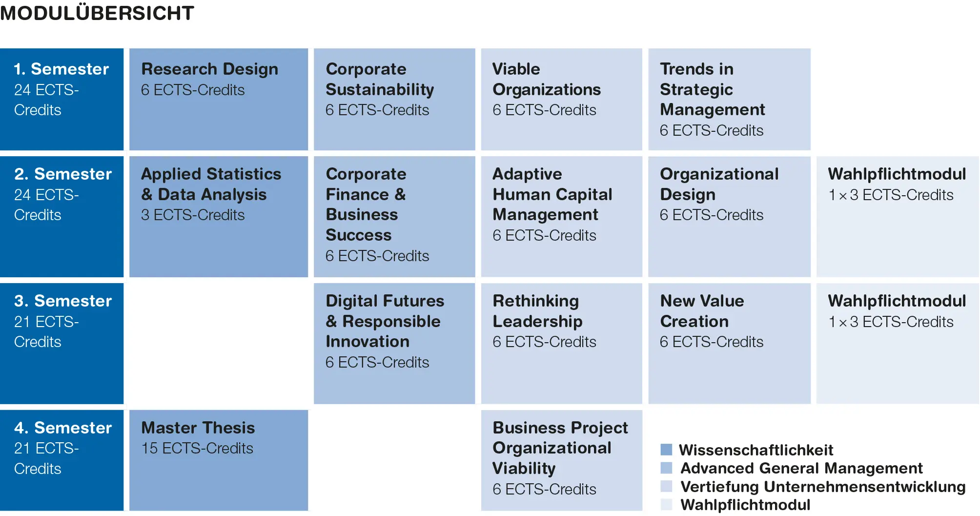
Task: Open Business Project Organizational Viability module
Action: (x=562, y=460)
